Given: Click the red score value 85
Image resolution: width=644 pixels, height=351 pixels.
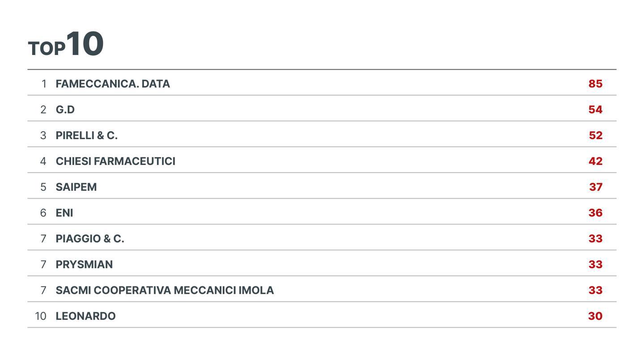Looking at the screenshot, I should (595, 84).
